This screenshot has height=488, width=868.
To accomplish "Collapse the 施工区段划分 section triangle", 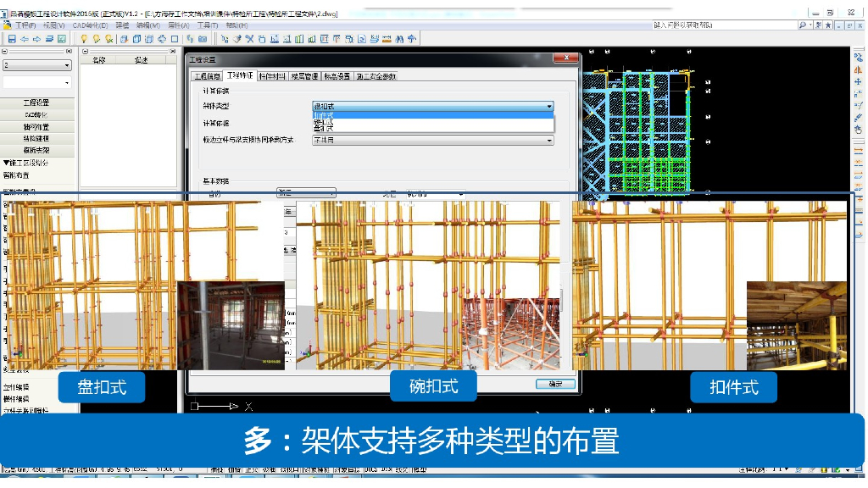I will 6,163.
